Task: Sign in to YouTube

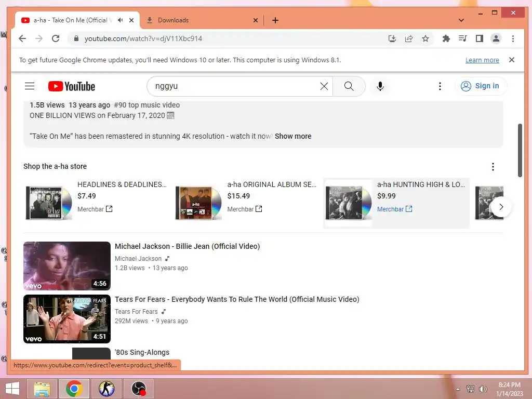Action: [x=481, y=86]
